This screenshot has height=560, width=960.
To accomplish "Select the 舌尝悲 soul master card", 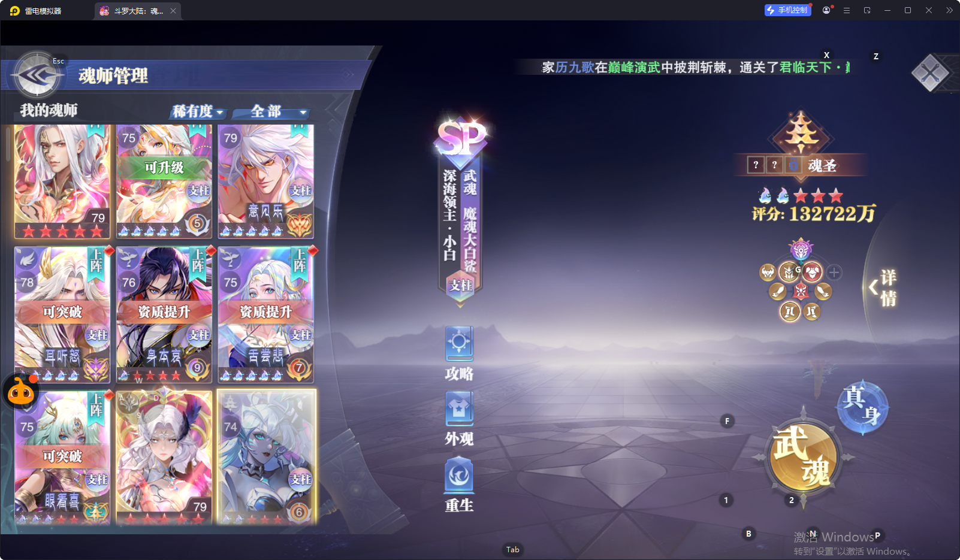I will (x=266, y=314).
